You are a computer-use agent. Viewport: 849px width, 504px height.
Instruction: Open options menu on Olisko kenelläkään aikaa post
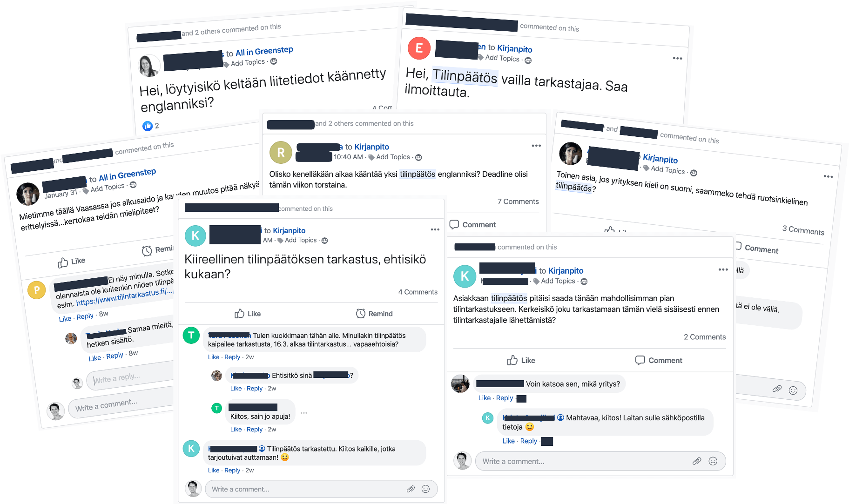pos(536,146)
